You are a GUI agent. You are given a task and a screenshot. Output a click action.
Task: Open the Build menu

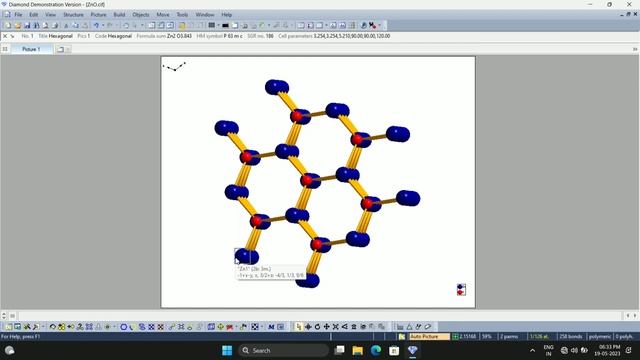click(x=119, y=15)
